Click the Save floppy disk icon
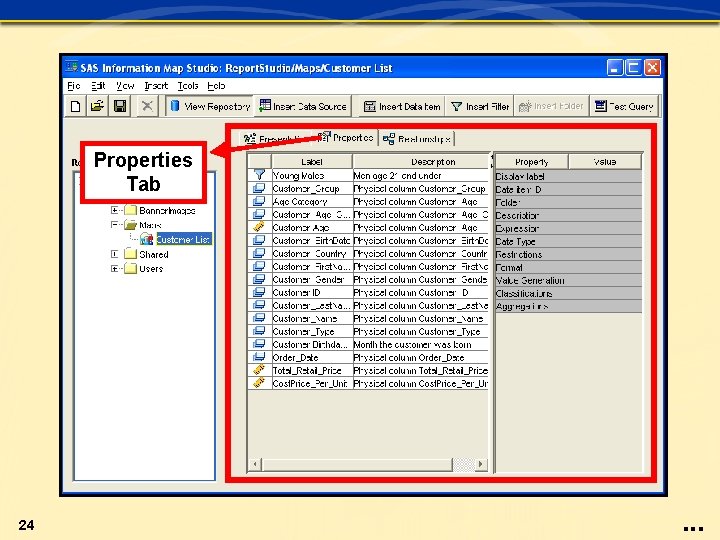 click(x=120, y=106)
